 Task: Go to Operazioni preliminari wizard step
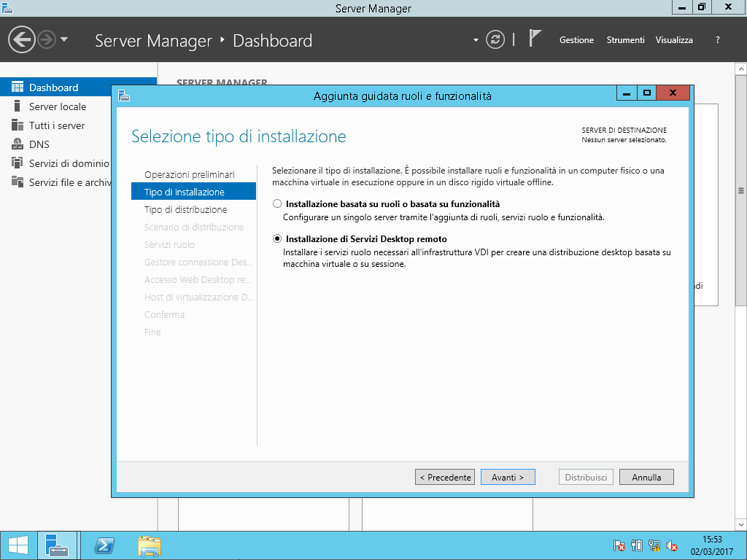click(189, 175)
